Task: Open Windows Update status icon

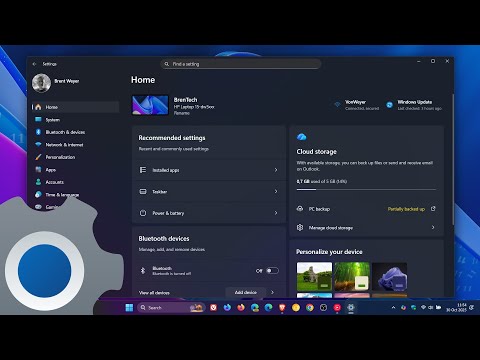Action: coord(389,105)
